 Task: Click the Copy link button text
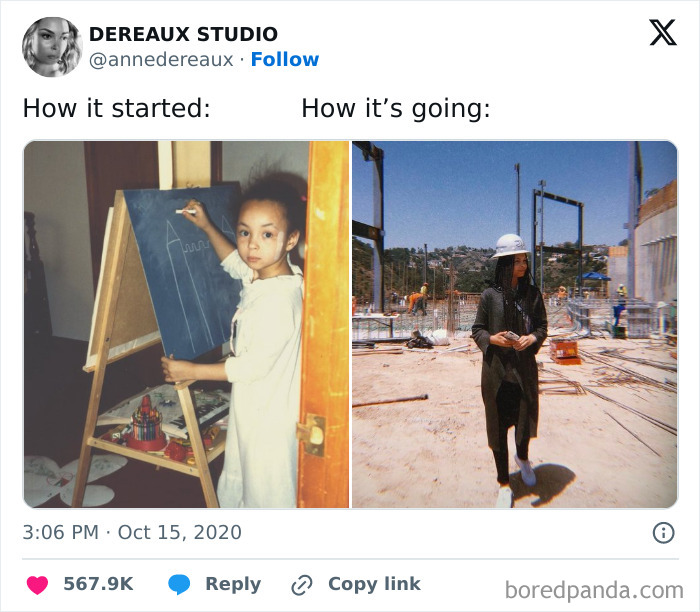click(374, 584)
